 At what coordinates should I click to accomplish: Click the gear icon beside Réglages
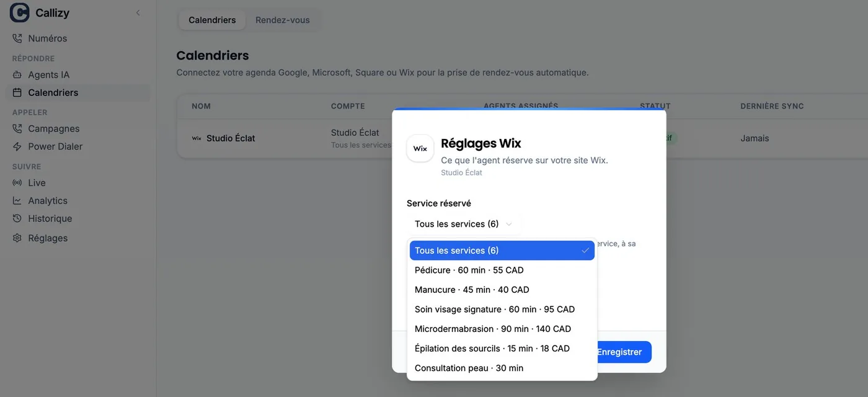coord(17,238)
